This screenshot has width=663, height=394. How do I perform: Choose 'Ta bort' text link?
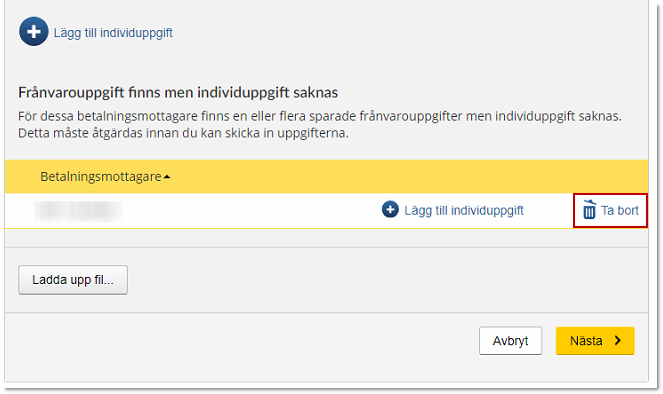click(x=619, y=211)
